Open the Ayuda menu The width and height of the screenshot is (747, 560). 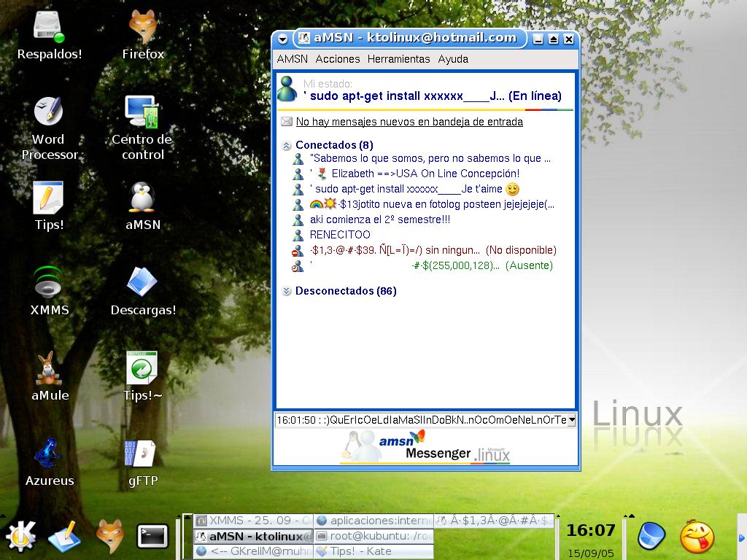pyautogui.click(x=453, y=59)
